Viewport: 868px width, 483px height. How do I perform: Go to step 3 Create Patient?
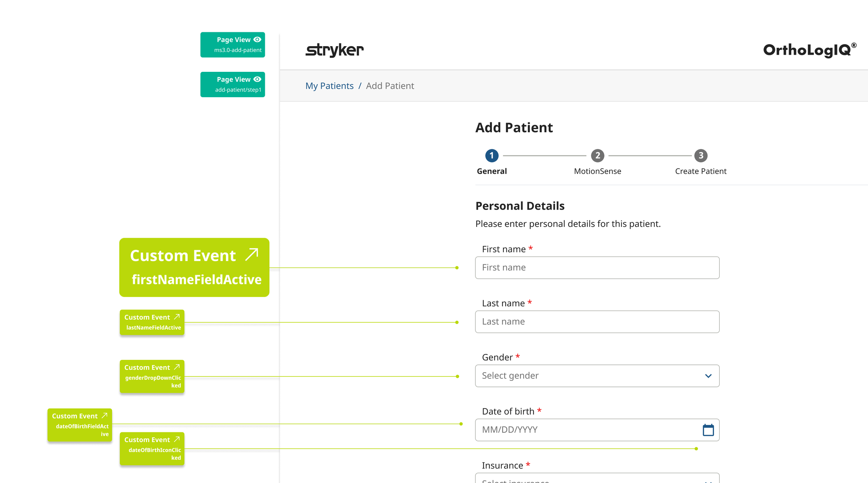click(x=701, y=155)
